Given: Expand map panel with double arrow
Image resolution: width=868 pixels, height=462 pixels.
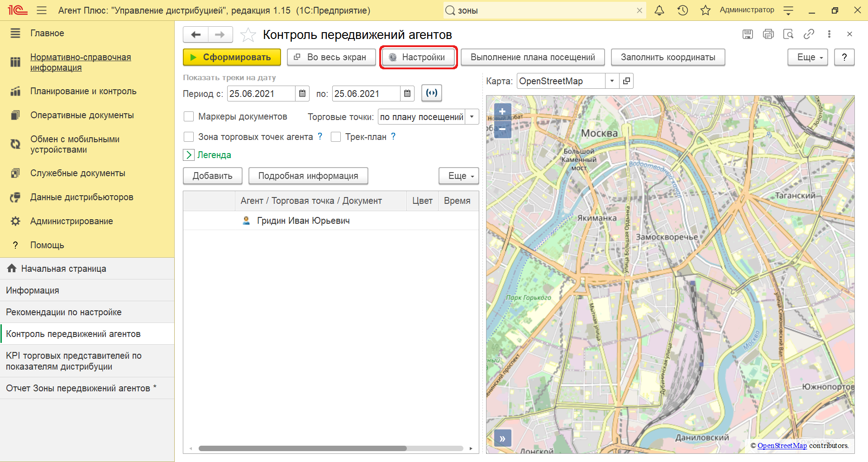Looking at the screenshot, I should (502, 438).
